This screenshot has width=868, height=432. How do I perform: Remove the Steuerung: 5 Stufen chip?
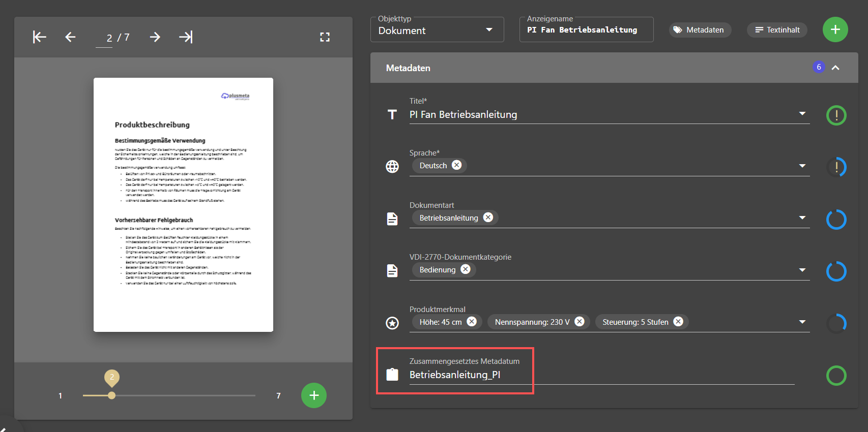coord(678,322)
